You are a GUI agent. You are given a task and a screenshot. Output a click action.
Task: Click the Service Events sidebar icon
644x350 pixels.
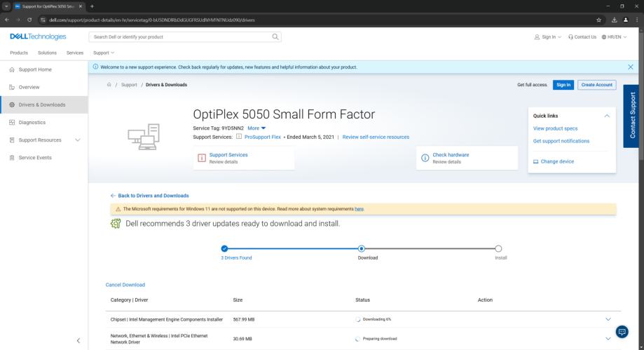coord(12,157)
